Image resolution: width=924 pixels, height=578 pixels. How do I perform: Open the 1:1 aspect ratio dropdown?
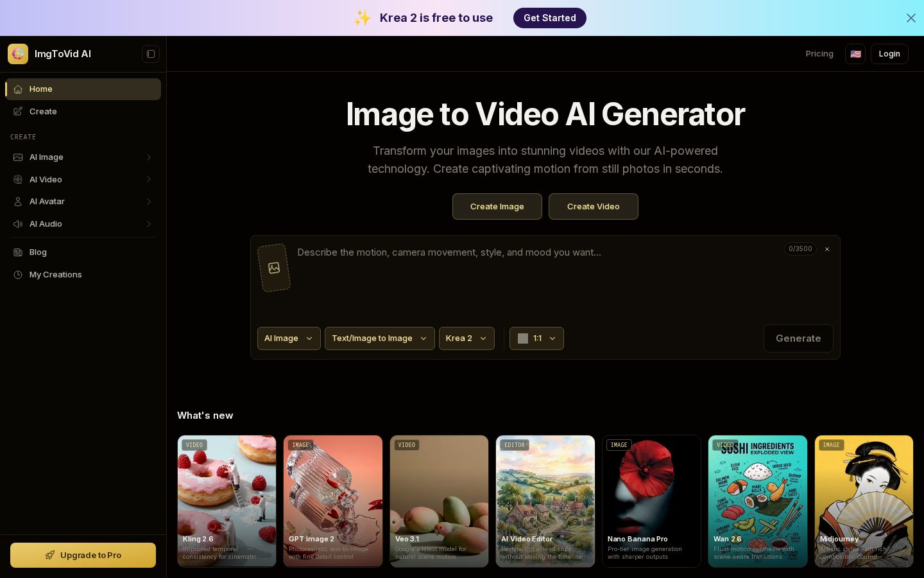coord(536,338)
